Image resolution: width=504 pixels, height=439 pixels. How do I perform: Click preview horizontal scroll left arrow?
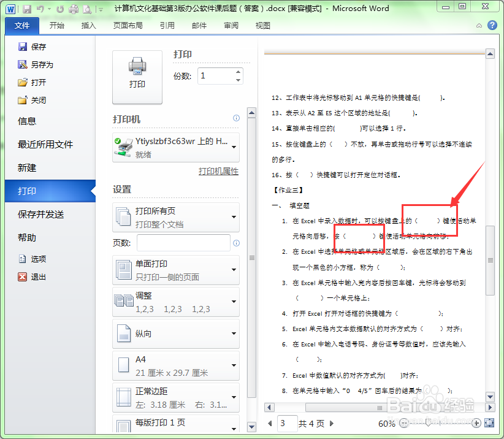click(269, 408)
